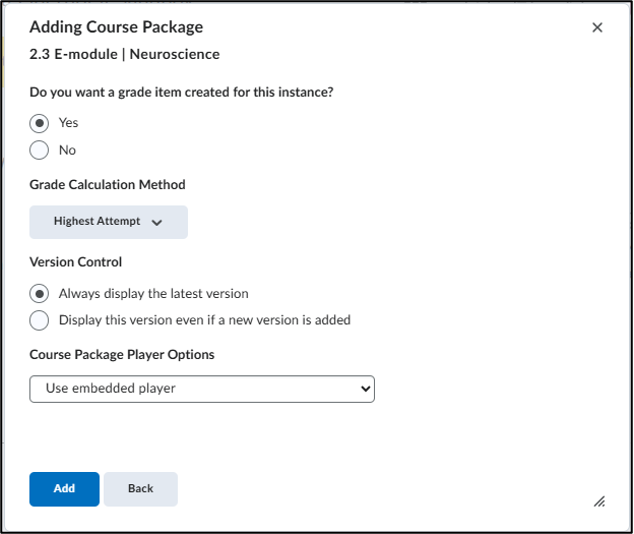This screenshot has width=634, height=534.
Task: Choose the No radio button for grade item
Action: 39,150
